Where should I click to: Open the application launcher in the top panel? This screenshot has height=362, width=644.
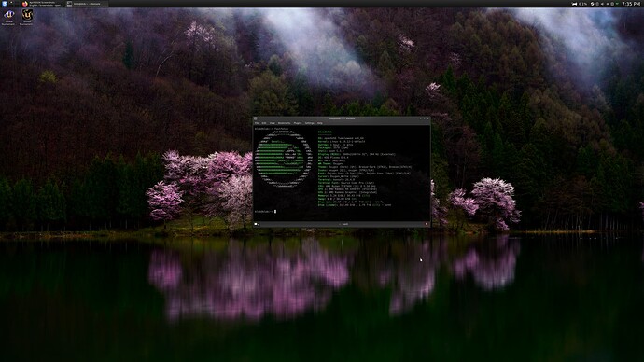5,4
